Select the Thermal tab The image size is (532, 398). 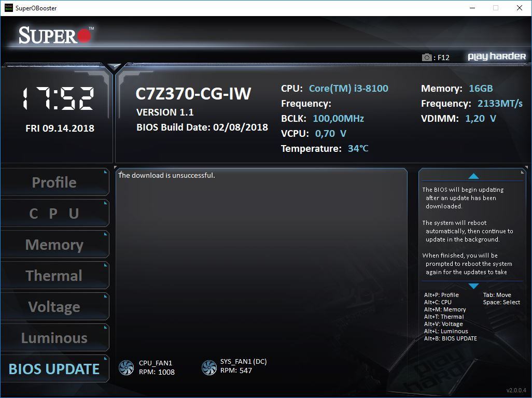pyautogui.click(x=54, y=275)
